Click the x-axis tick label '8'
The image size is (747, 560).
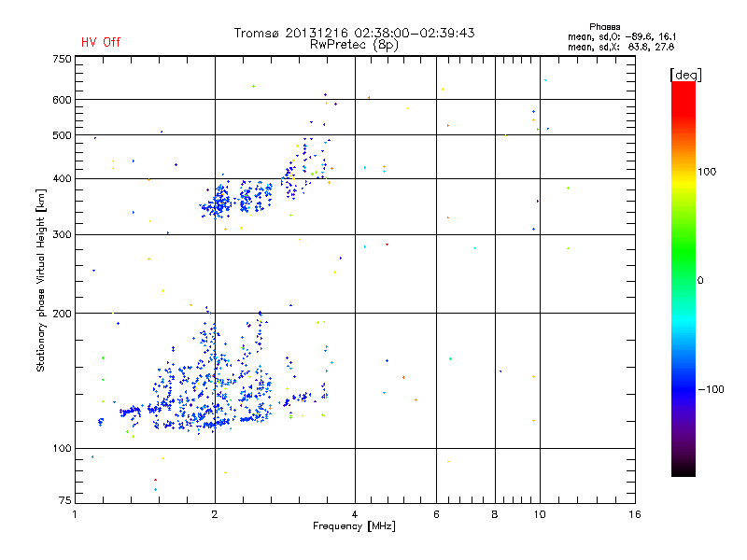[x=495, y=514]
